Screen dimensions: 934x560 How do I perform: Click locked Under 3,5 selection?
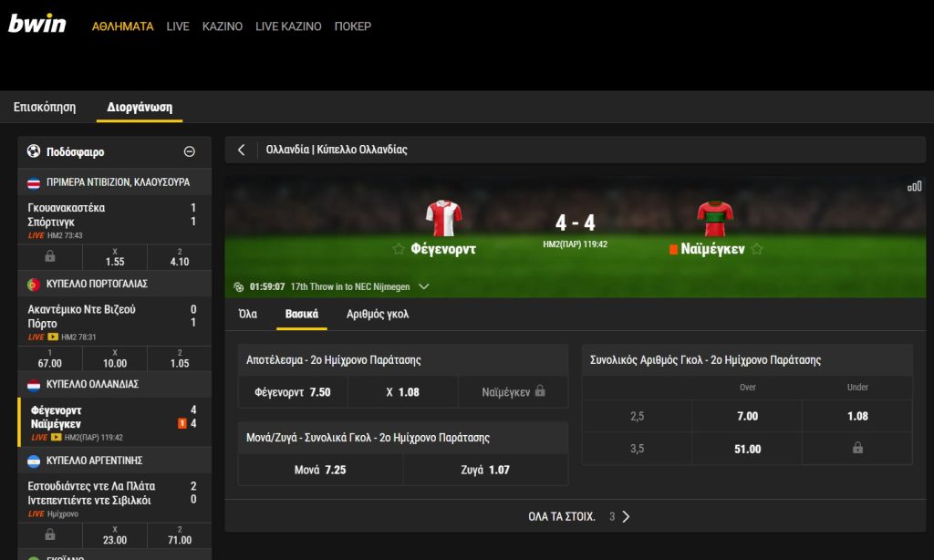tap(857, 448)
